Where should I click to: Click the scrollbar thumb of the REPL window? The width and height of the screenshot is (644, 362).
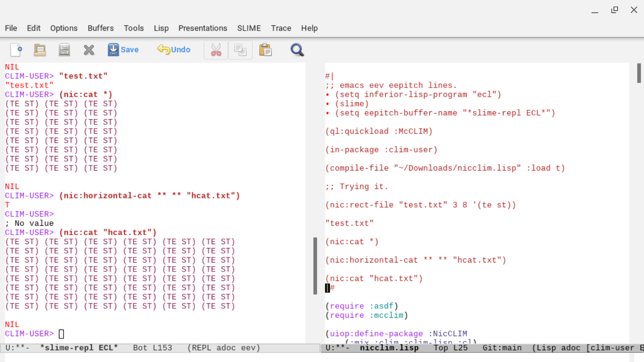click(x=315, y=266)
